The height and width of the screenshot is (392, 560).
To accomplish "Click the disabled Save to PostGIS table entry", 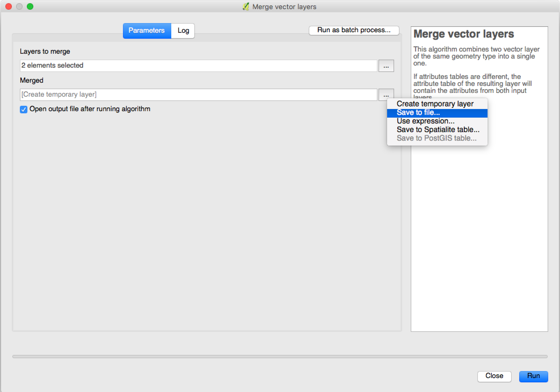I will click(x=437, y=138).
